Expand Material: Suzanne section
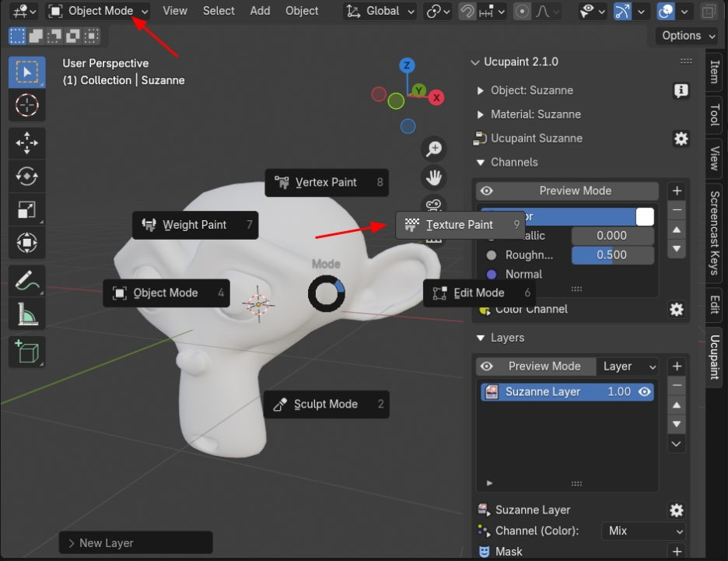 click(481, 114)
